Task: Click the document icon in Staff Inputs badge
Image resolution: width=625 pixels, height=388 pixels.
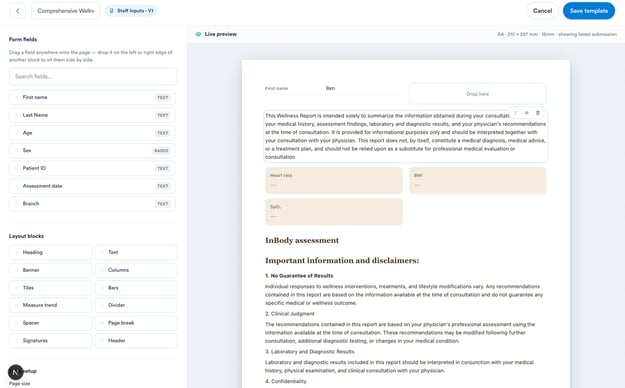Action: pyautogui.click(x=112, y=11)
